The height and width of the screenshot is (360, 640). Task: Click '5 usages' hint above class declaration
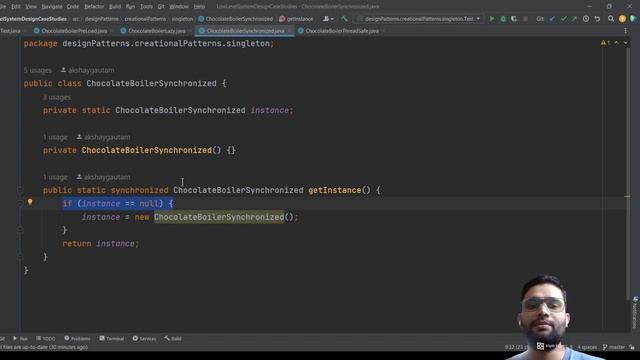click(x=38, y=70)
